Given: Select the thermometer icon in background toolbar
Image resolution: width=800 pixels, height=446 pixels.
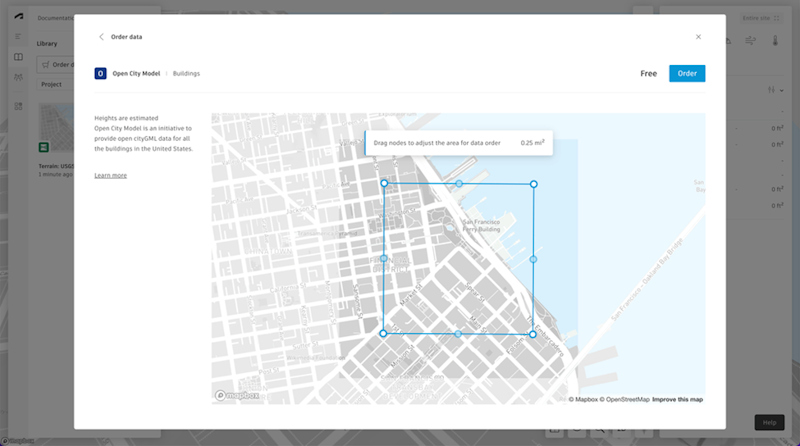Looking at the screenshot, I should [775, 40].
